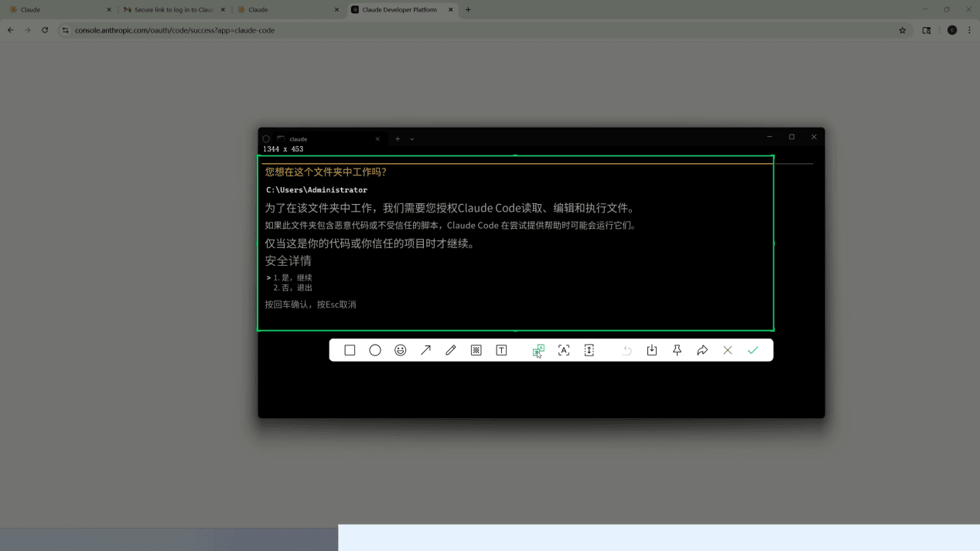Add a new terminal tab with plus

coord(398,139)
